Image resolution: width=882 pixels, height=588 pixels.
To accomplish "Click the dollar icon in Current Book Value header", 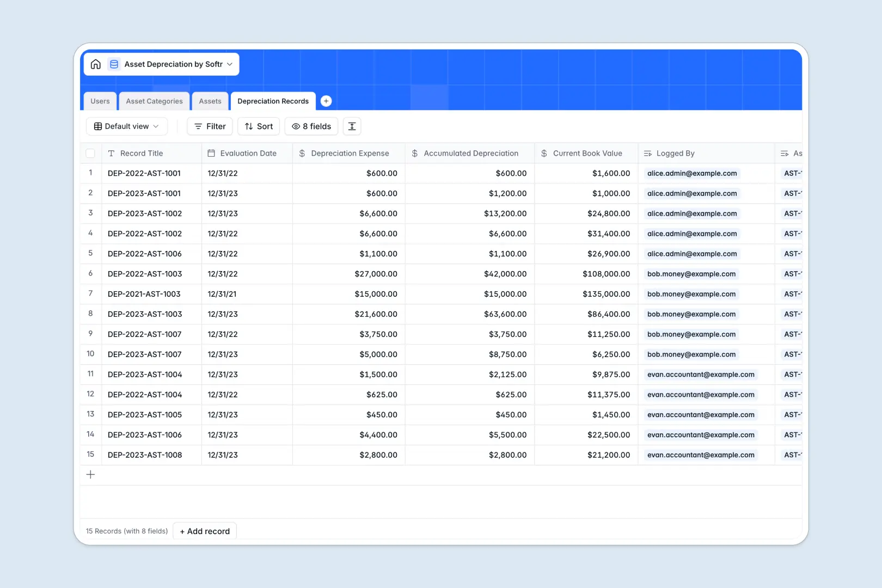I will [544, 154].
